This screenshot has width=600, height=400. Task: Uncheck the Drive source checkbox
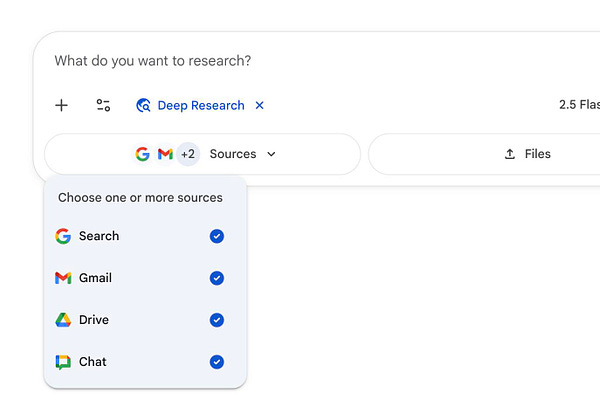(217, 320)
